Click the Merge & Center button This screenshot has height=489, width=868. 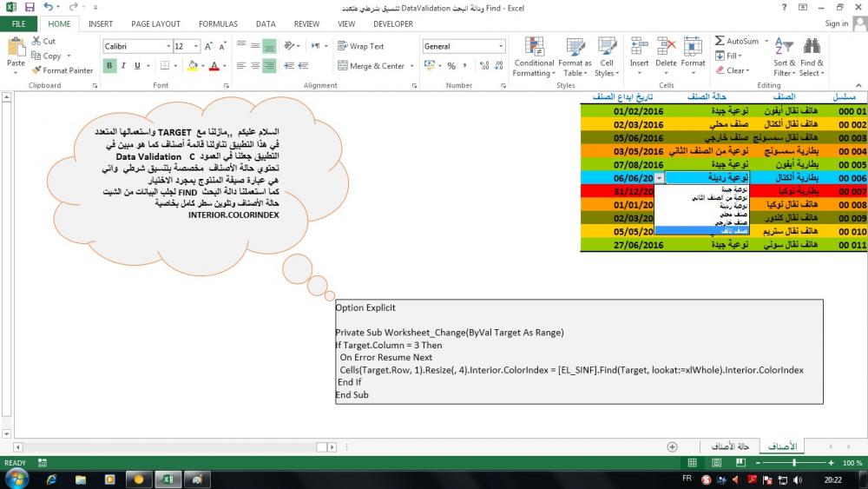click(377, 66)
